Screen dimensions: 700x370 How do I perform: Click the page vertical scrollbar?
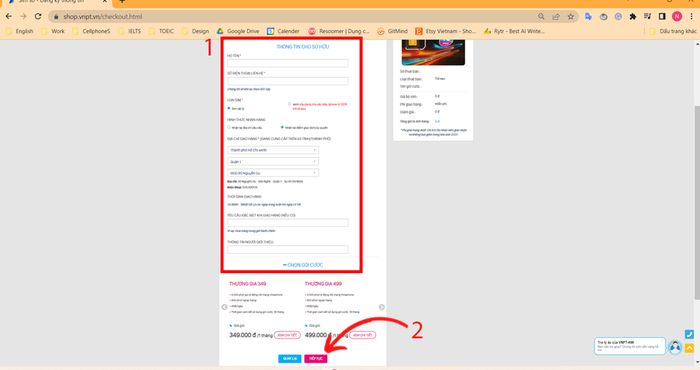(x=697, y=203)
